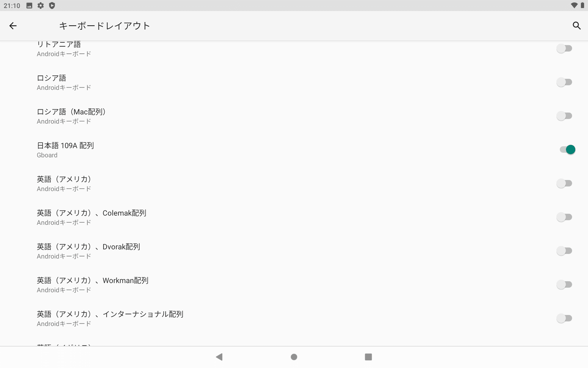Tap the 日本語 109A 配列 Gboard row
This screenshot has width=588, height=368.
pos(65,150)
